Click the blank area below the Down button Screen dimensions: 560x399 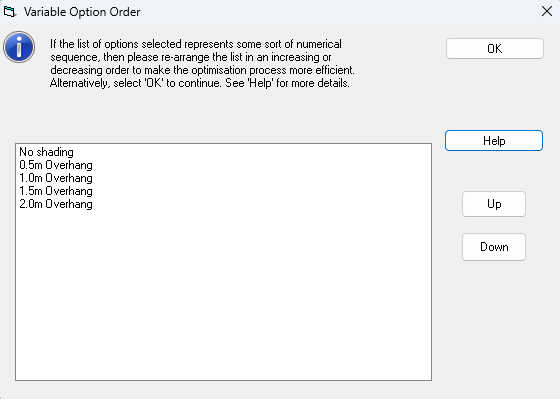click(494, 321)
